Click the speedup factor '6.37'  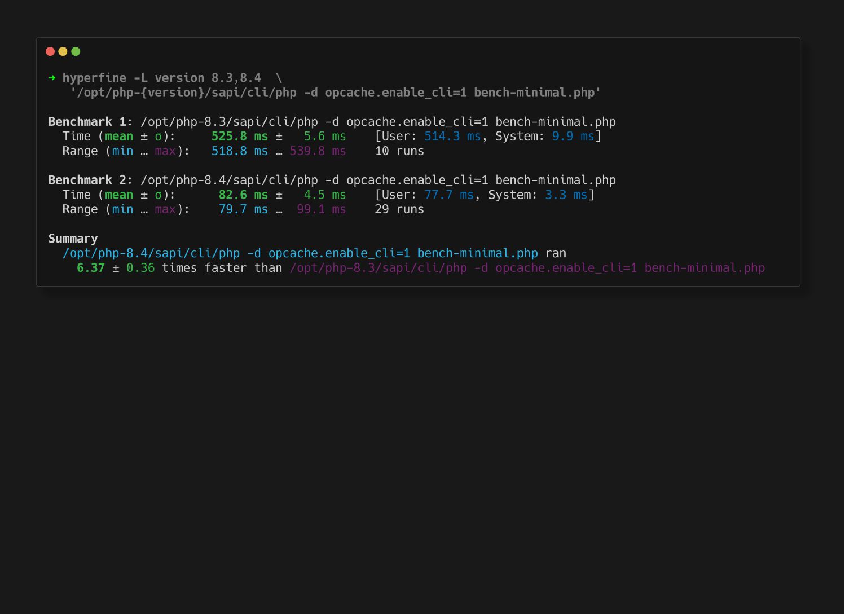pyautogui.click(x=91, y=268)
